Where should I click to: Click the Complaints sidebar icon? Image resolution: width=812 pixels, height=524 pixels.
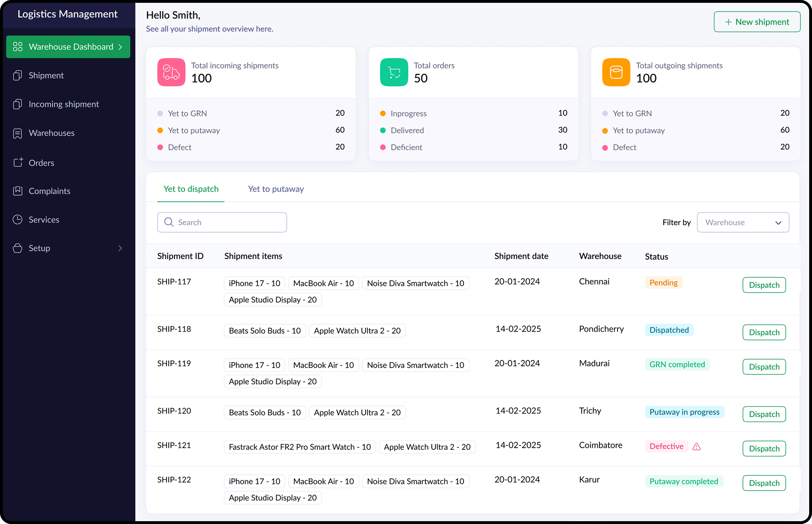(18, 191)
